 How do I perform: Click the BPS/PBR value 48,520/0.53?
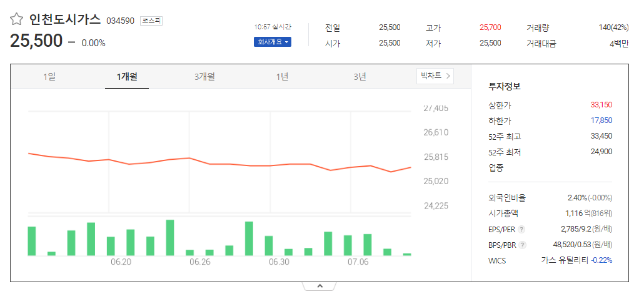pyautogui.click(x=573, y=245)
